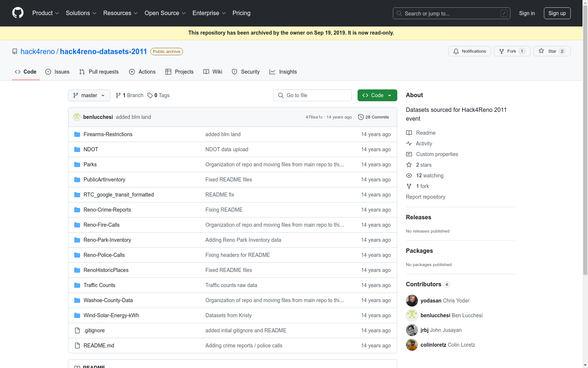Click the commits history clock icon
This screenshot has height=368, width=588.
(x=361, y=117)
